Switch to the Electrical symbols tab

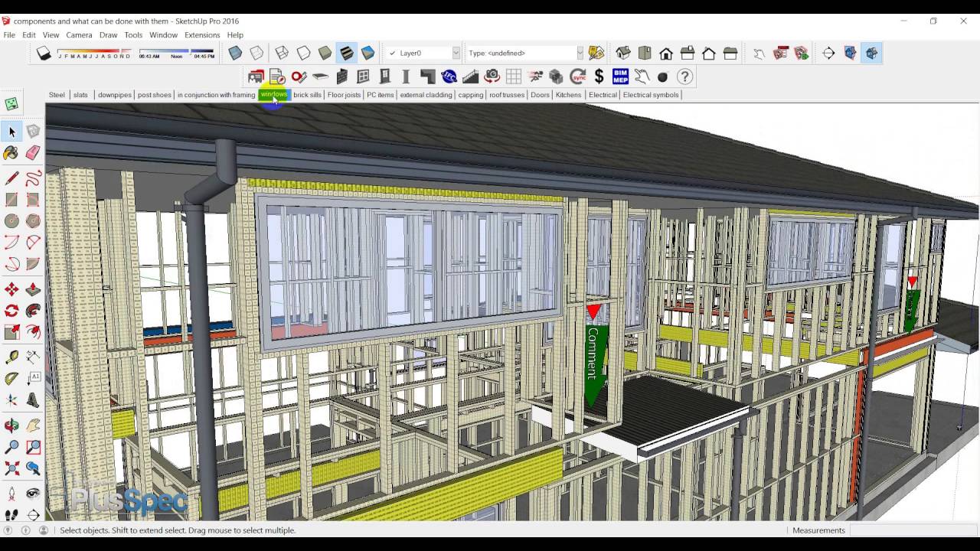pyautogui.click(x=651, y=95)
